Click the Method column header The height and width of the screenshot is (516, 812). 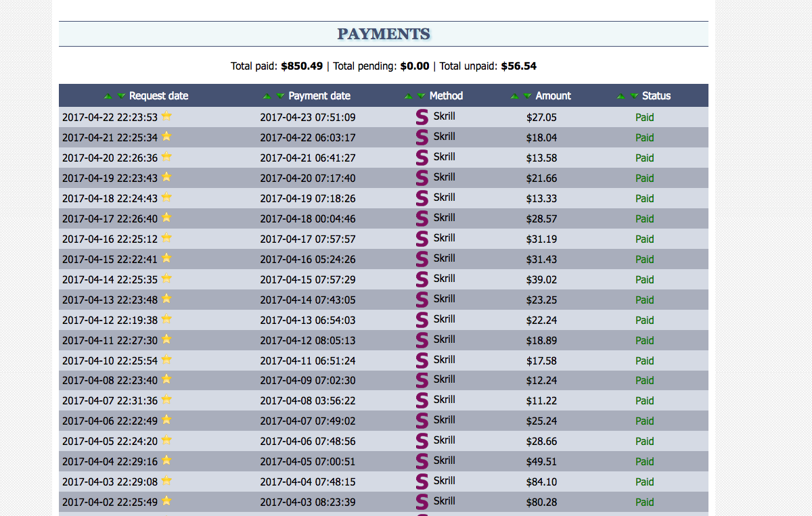pos(446,96)
